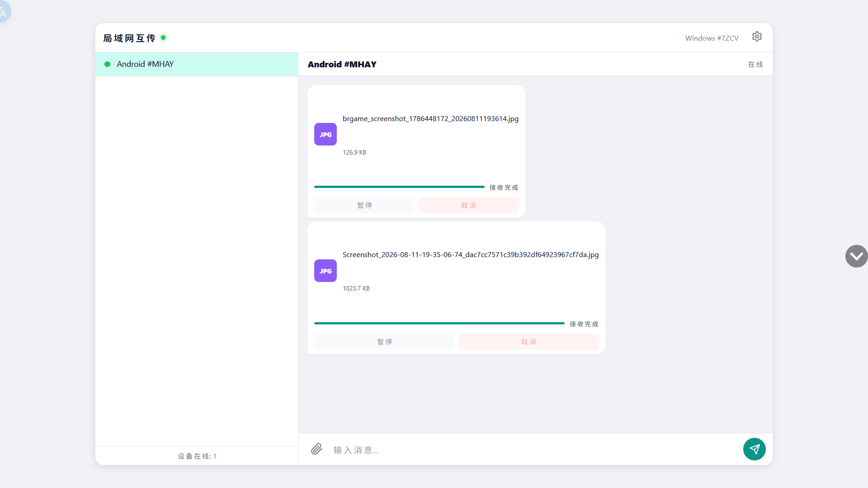Select Android #MHAY device in sidebar
Image resolution: width=868 pixels, height=488 pixels.
pyautogui.click(x=197, y=64)
